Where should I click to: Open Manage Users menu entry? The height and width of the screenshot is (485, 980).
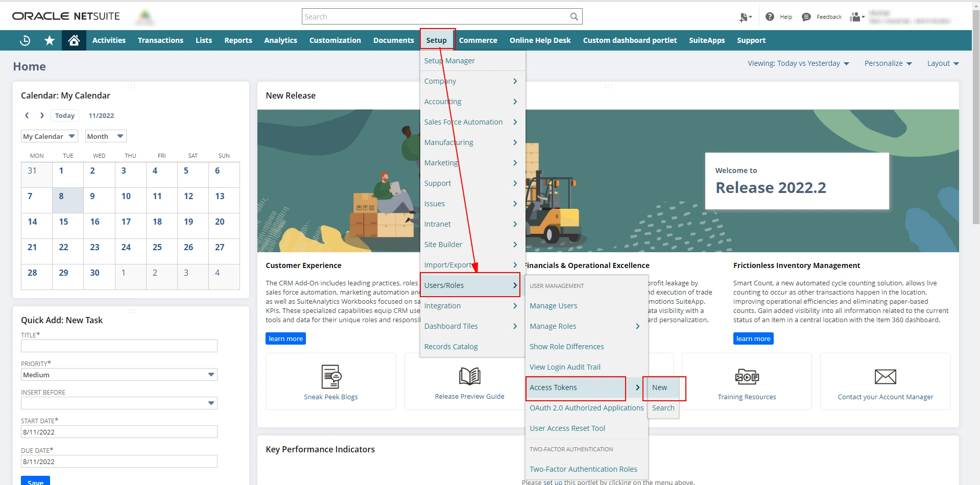point(554,306)
